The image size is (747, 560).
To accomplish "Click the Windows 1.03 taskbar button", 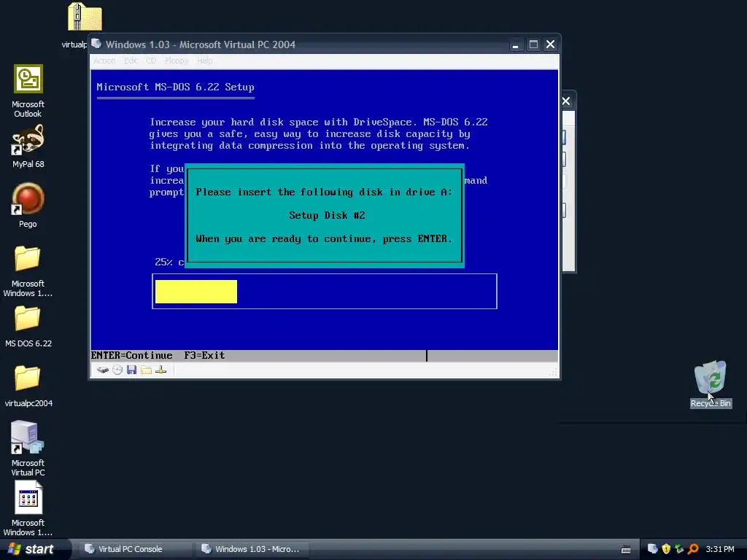I will [252, 549].
